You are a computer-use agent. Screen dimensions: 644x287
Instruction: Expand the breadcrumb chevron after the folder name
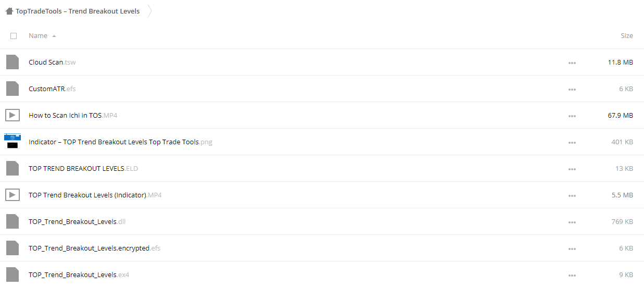tap(150, 11)
